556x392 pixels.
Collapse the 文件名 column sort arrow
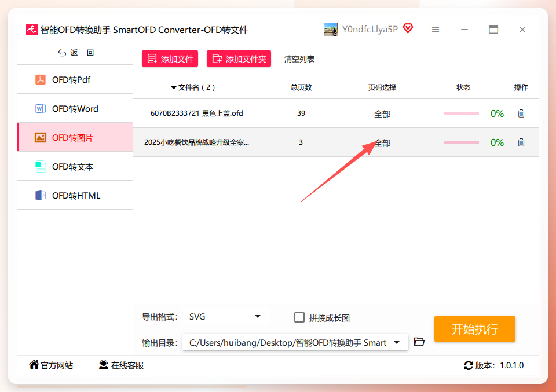[x=173, y=87]
